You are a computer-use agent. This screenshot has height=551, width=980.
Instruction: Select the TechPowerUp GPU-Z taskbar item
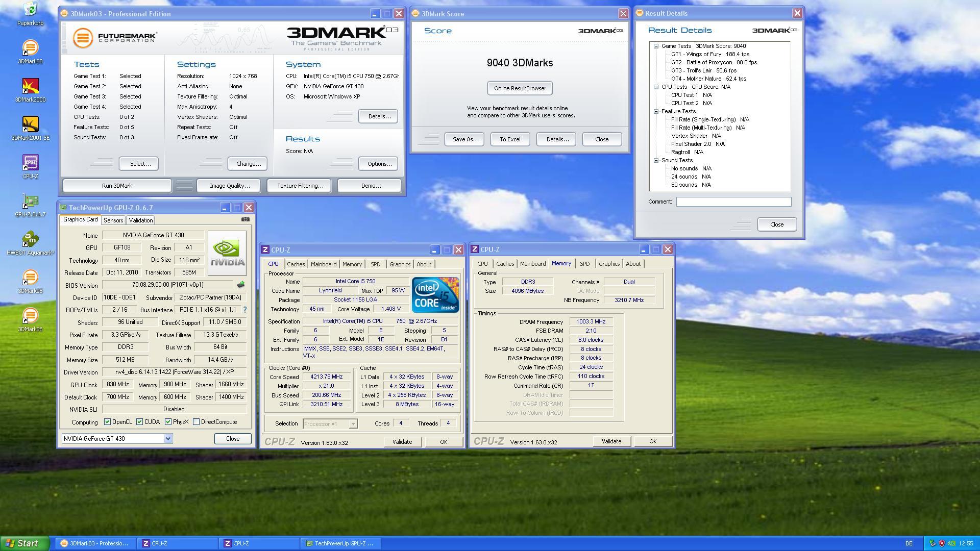[340, 543]
